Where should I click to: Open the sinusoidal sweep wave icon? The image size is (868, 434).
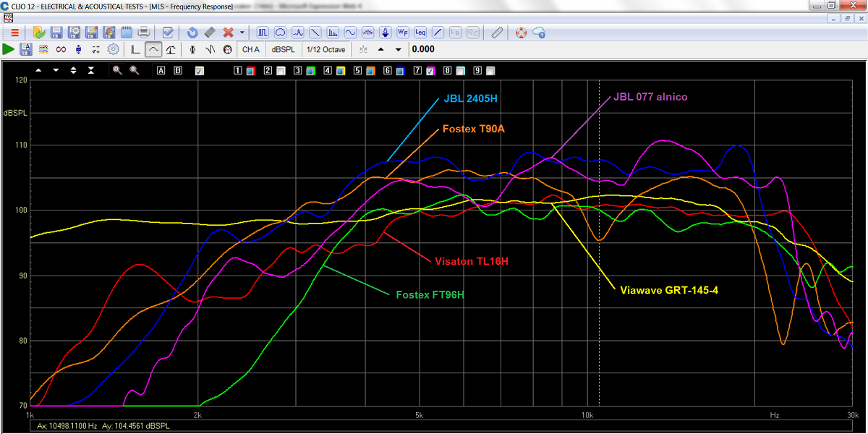pos(350,33)
